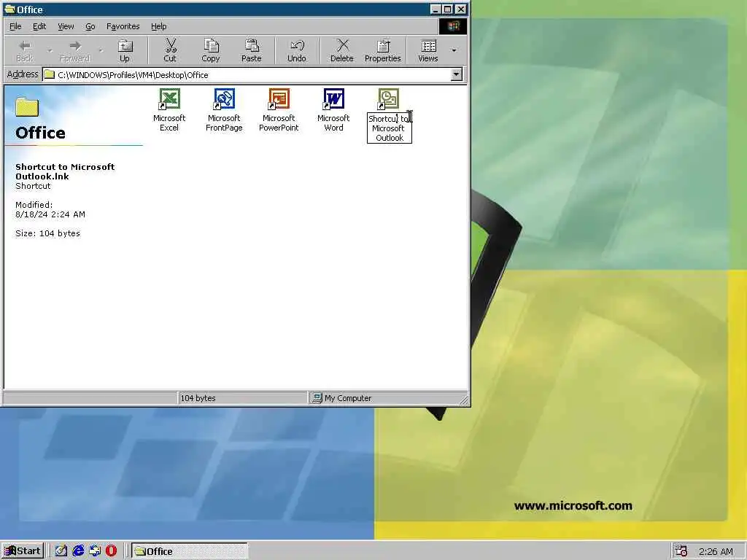Maximize the Office window
The height and width of the screenshot is (560, 747).
(x=448, y=9)
